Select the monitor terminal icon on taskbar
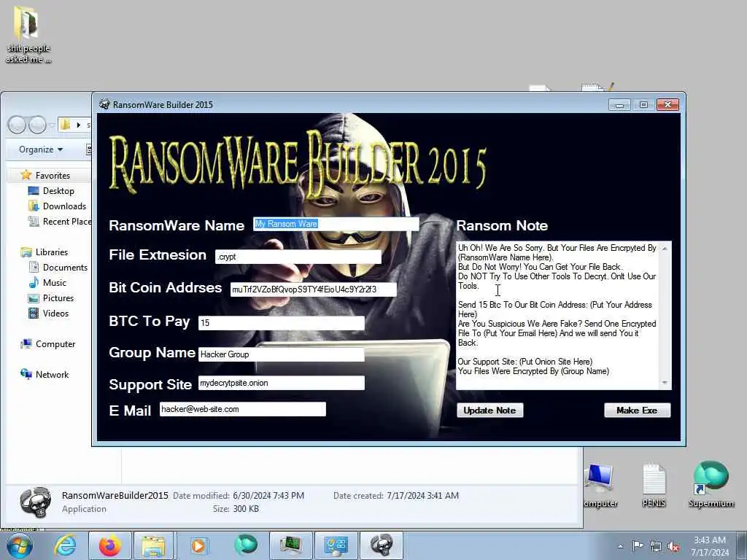This screenshot has width=747, height=560. pyautogui.click(x=290, y=545)
